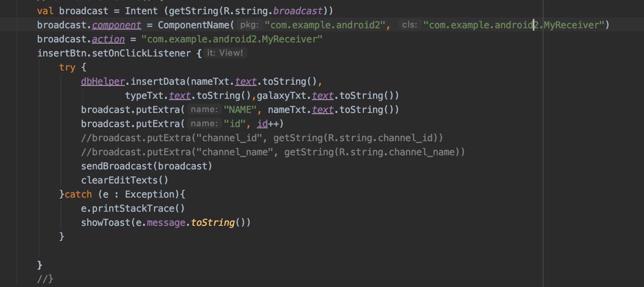The image size is (644, 287).
Task: Click the commented-out channel_name putExtra line
Action: [x=273, y=151]
